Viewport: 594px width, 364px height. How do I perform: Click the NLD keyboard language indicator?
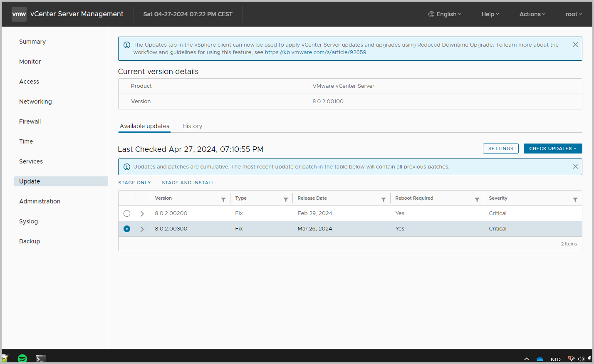pos(556,359)
